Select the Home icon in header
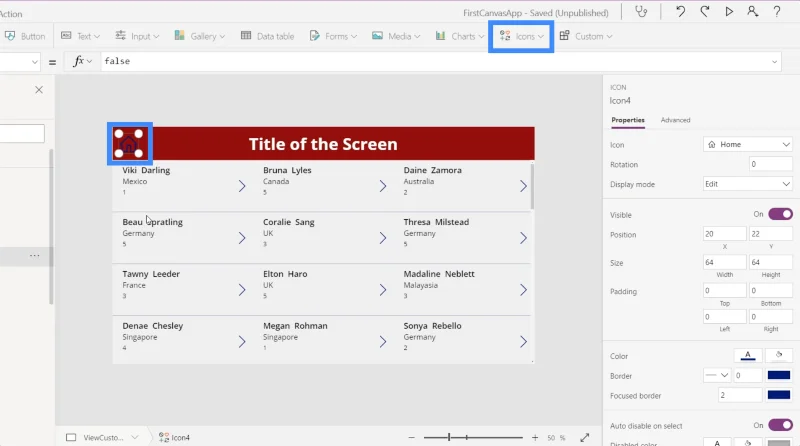 click(x=129, y=144)
